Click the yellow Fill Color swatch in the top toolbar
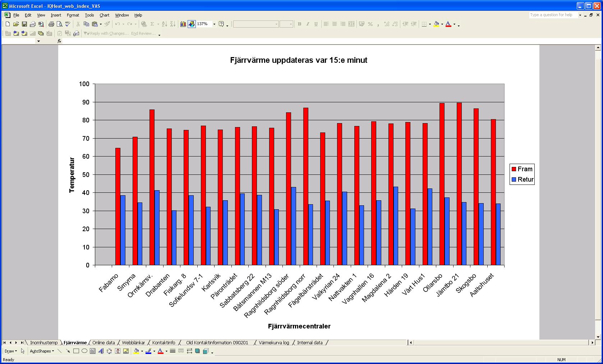Screen dimensions: 603x364 click(436, 24)
